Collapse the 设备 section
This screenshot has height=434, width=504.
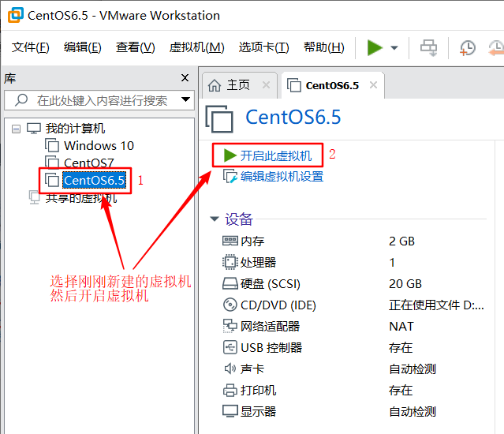pos(214,219)
